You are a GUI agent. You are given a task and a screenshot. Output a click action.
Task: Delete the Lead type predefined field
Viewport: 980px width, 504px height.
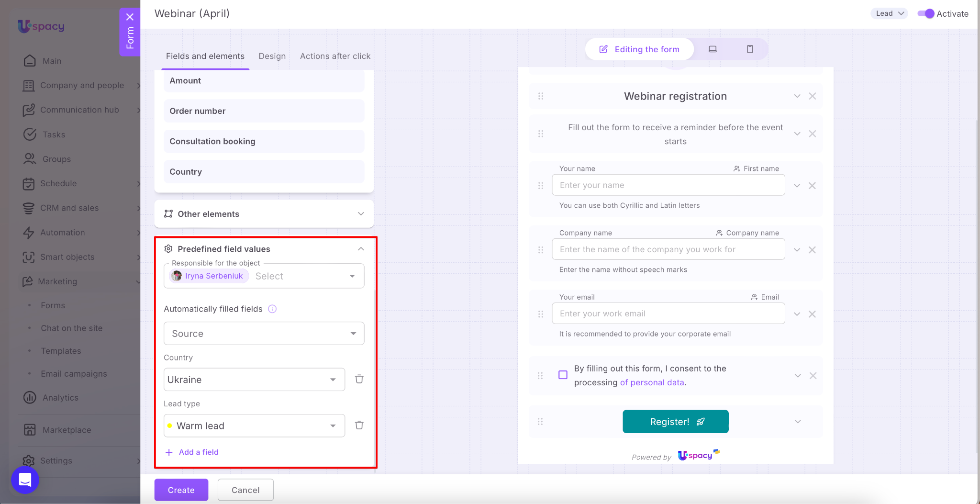point(359,425)
